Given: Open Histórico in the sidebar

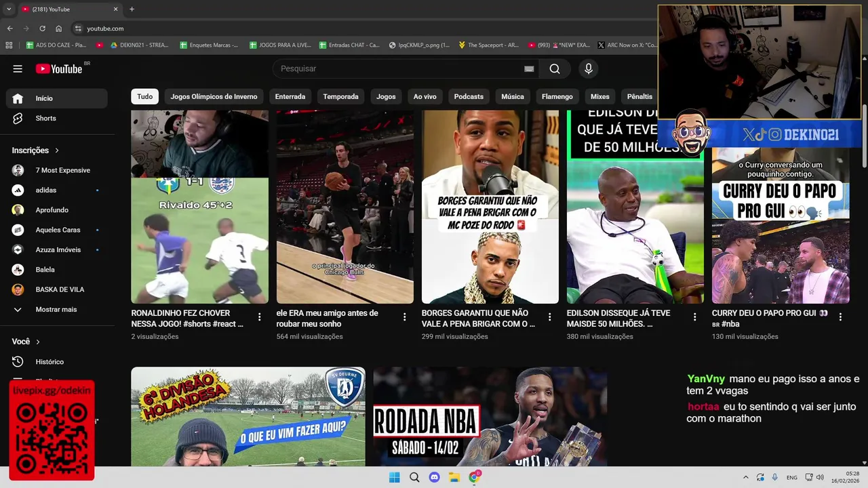Looking at the screenshot, I should click(x=57, y=362).
